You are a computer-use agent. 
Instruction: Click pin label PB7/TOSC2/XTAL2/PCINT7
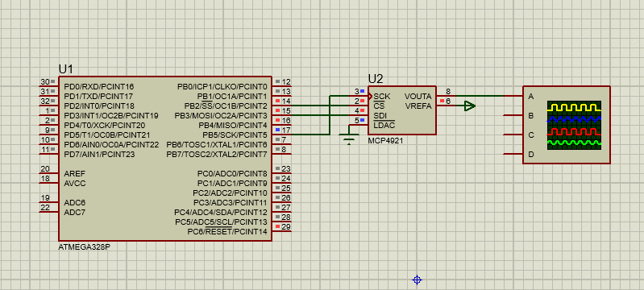(217, 155)
